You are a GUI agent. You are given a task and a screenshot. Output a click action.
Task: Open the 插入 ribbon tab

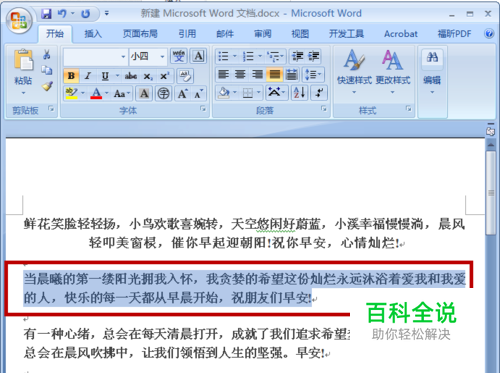(93, 34)
